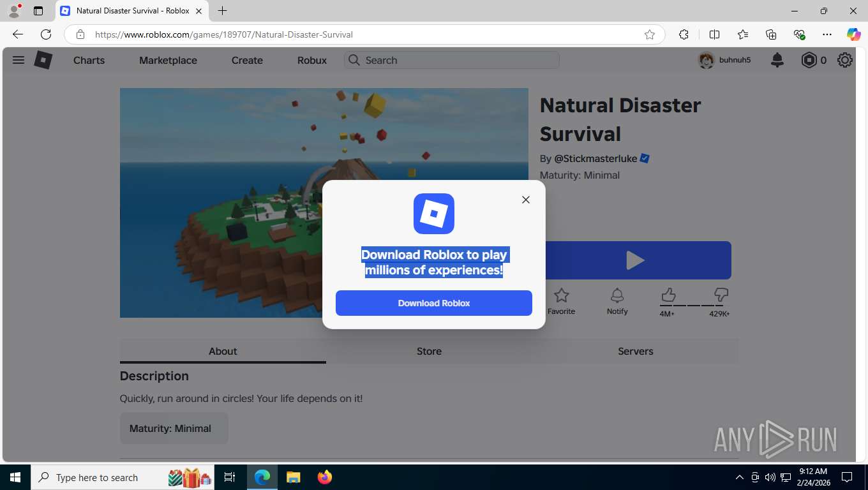Click the taskbar search box
Screen dimensions: 868x490
tap(123, 477)
